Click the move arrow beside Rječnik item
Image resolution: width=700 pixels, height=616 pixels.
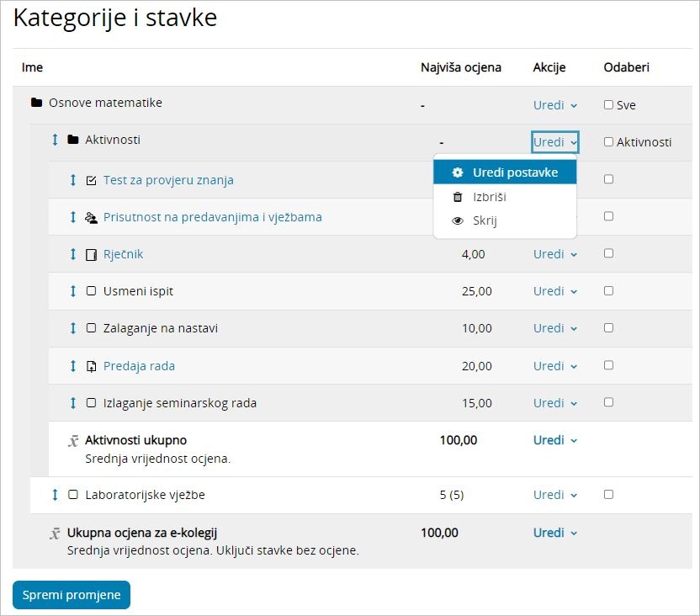click(73, 254)
